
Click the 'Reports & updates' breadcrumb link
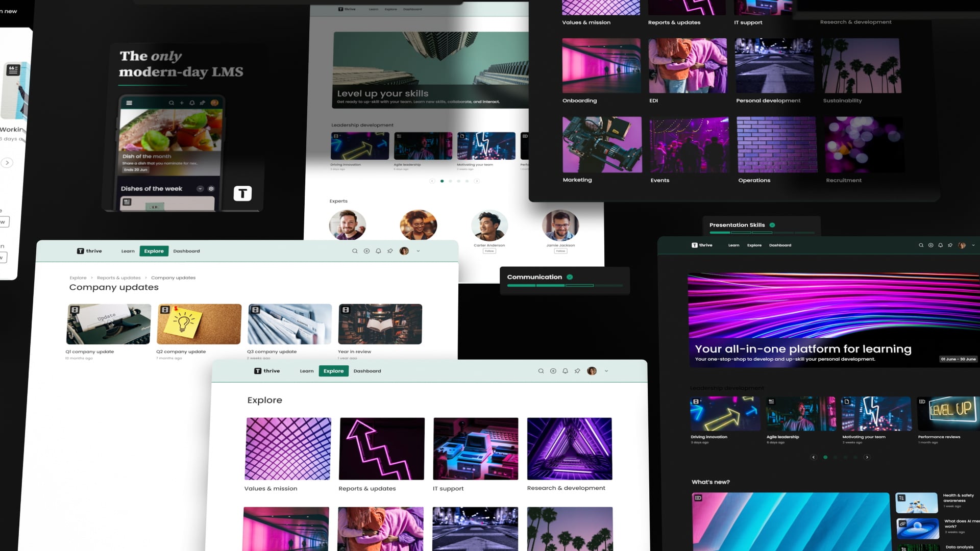pos(119,278)
